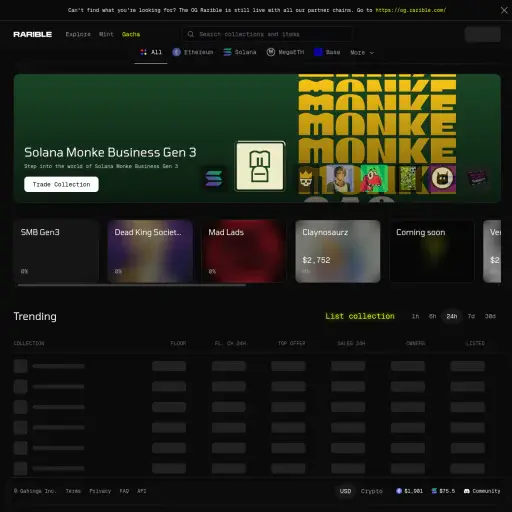Select the Base chain icon
The width and height of the screenshot is (512, 512).
click(x=318, y=52)
